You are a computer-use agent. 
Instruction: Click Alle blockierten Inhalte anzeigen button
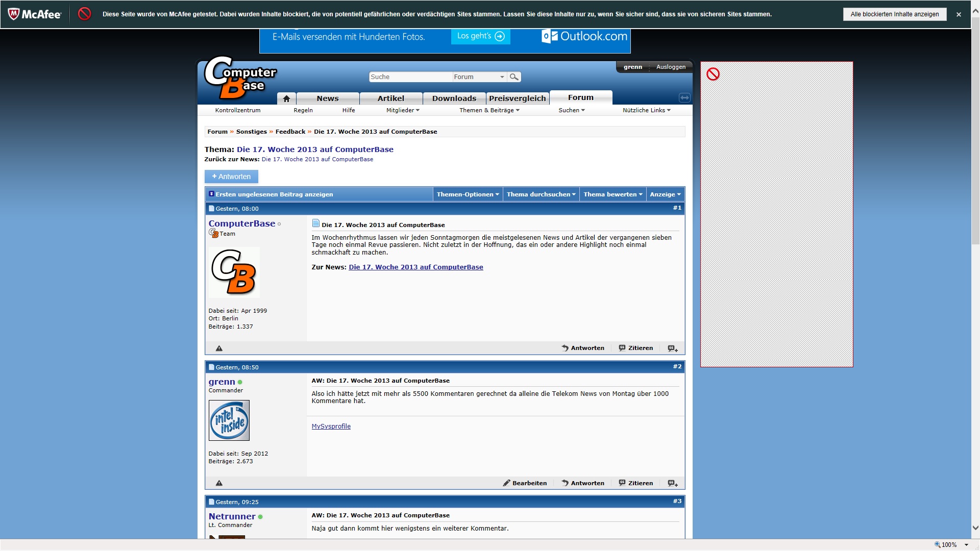(x=894, y=14)
